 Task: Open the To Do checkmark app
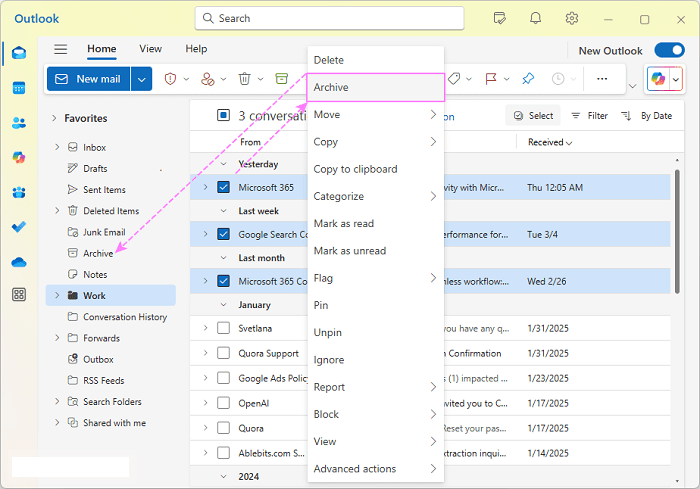coord(19,227)
